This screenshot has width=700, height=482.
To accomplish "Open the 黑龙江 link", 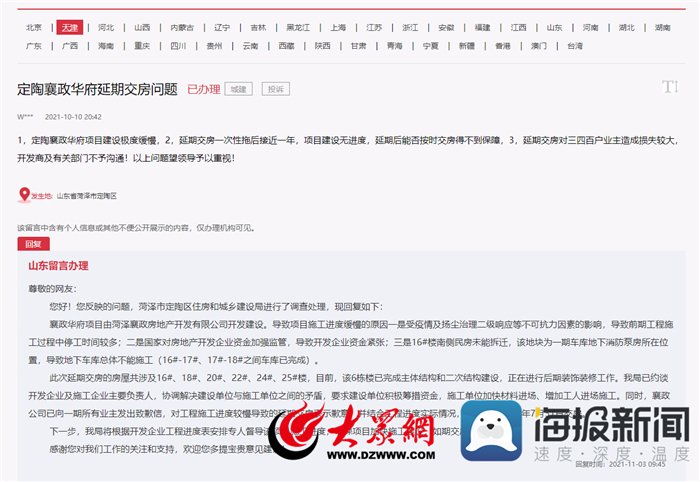I will 298,28.
